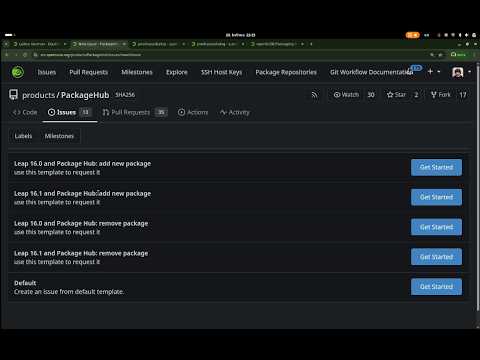
Task: Click the SHA256 label badge
Action: pyautogui.click(x=125, y=95)
